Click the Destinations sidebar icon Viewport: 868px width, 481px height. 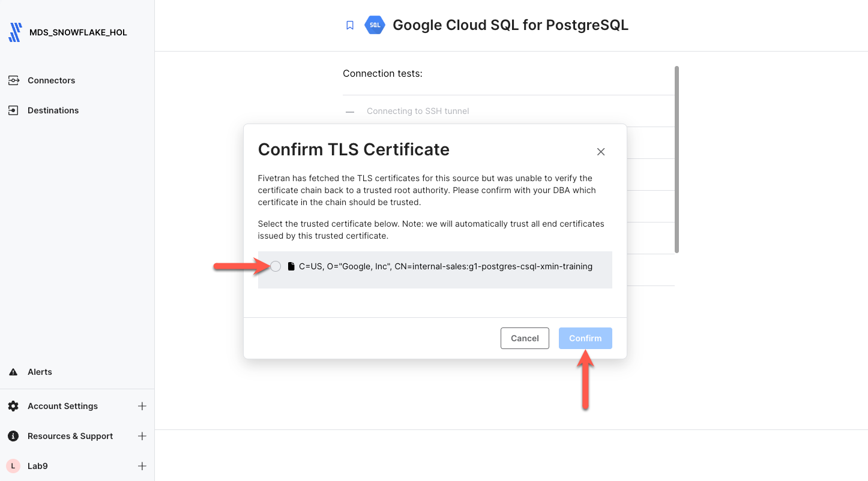point(13,110)
